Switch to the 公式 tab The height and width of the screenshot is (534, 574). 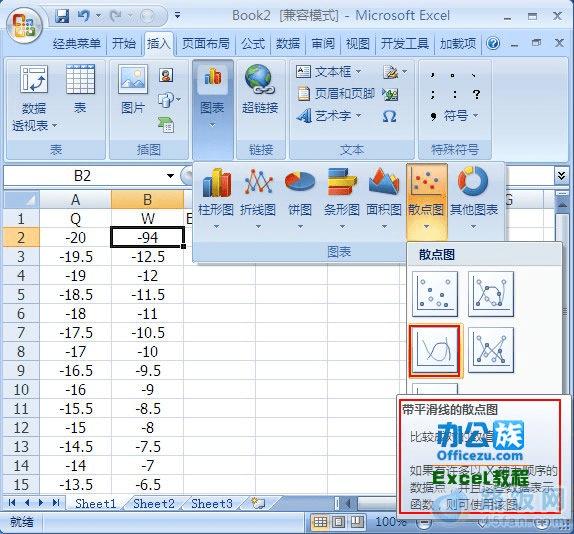253,44
